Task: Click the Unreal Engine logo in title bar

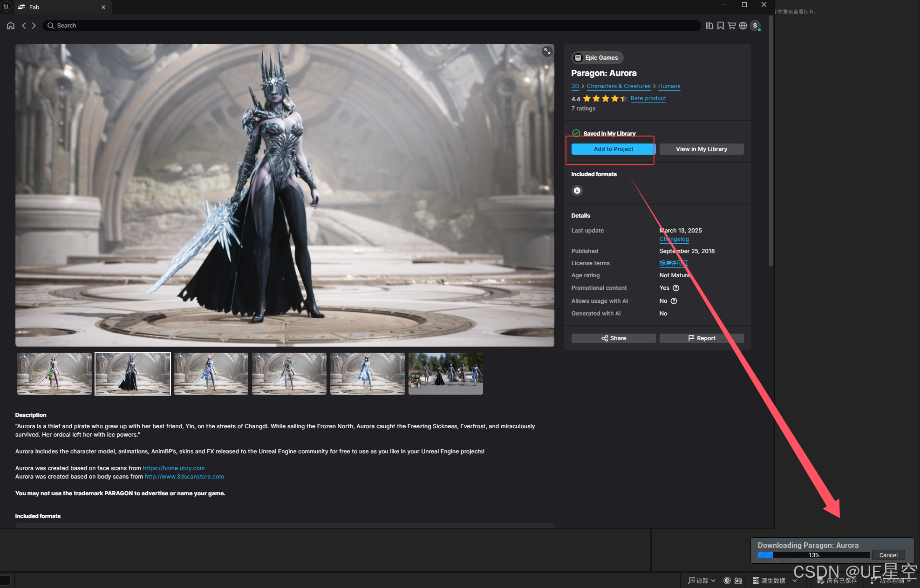Action: pyautogui.click(x=7, y=7)
